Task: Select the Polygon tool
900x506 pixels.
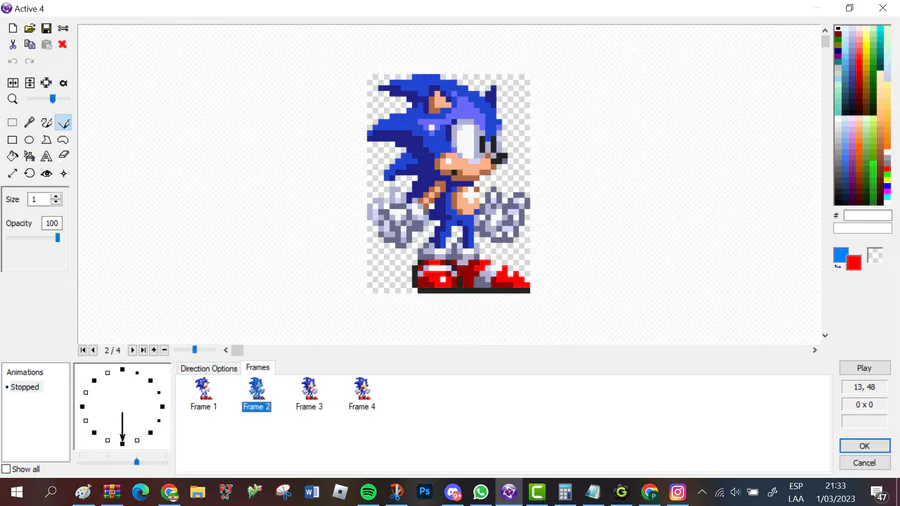Action: tap(46, 139)
